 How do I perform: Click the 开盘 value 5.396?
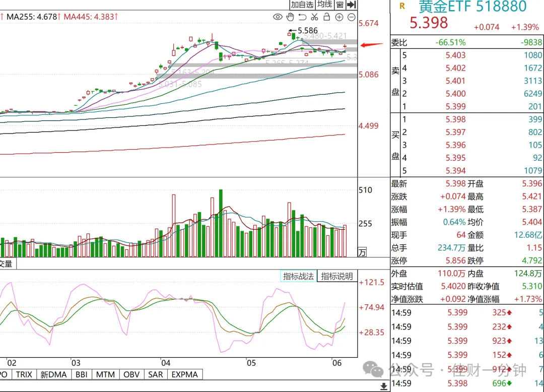[532, 183]
